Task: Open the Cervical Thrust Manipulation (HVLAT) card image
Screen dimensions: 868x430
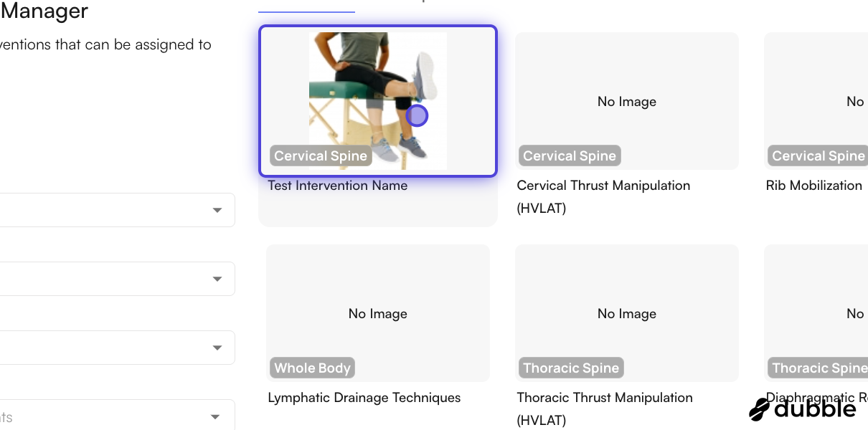Action: click(x=627, y=101)
